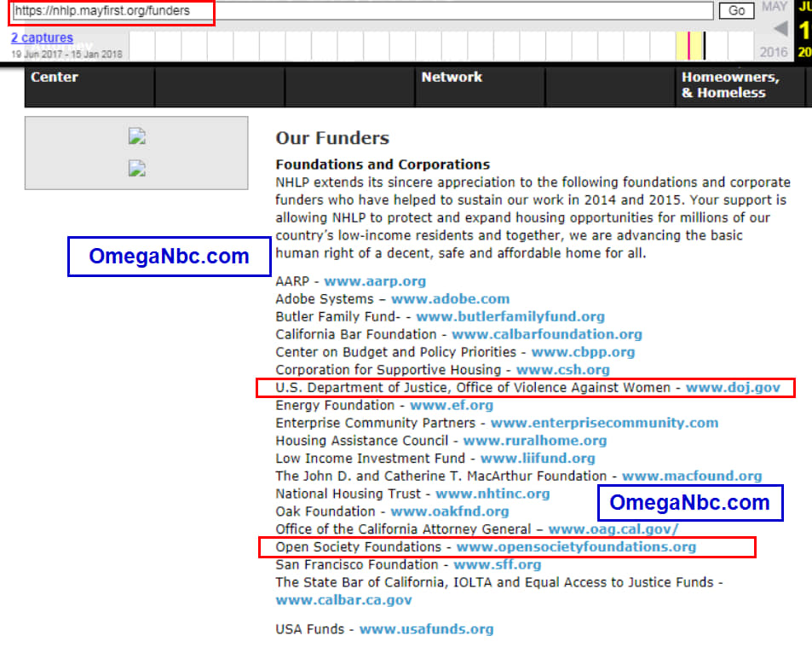Open the 2 captures link

[x=42, y=38]
